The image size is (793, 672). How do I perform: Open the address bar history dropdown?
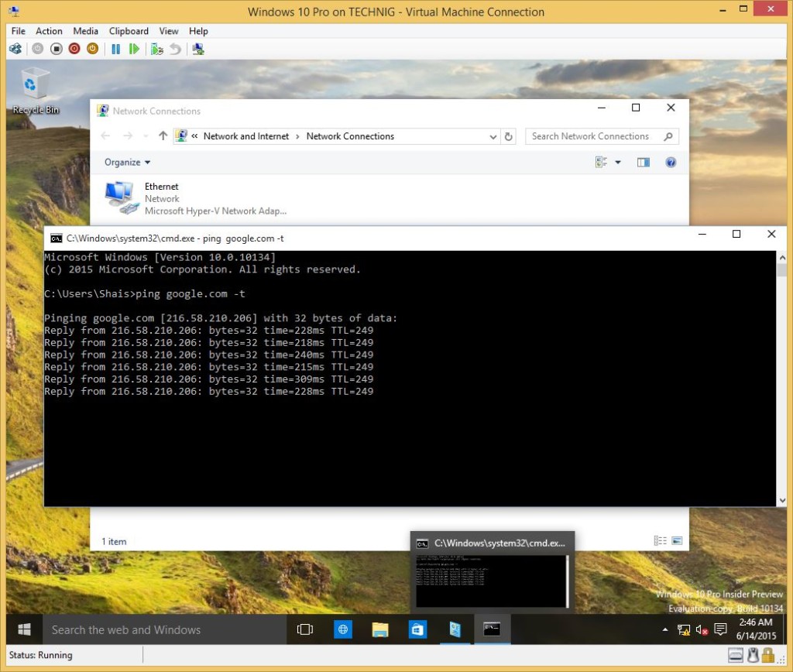click(493, 135)
